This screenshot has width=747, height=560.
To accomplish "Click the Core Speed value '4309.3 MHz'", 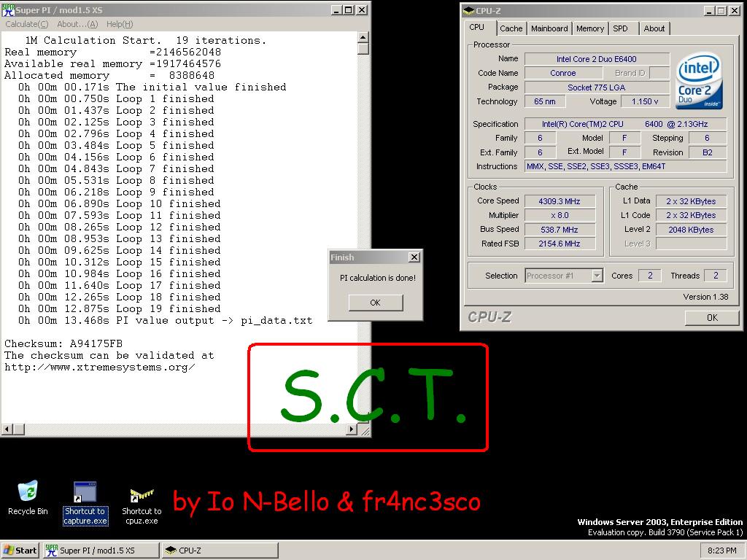I will tap(560, 201).
